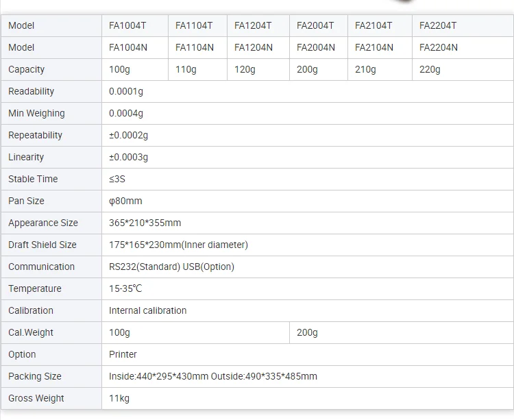Click the RS232(Standard) USB(Option) communication value
Screen dimensions: 514x420
[171, 267]
